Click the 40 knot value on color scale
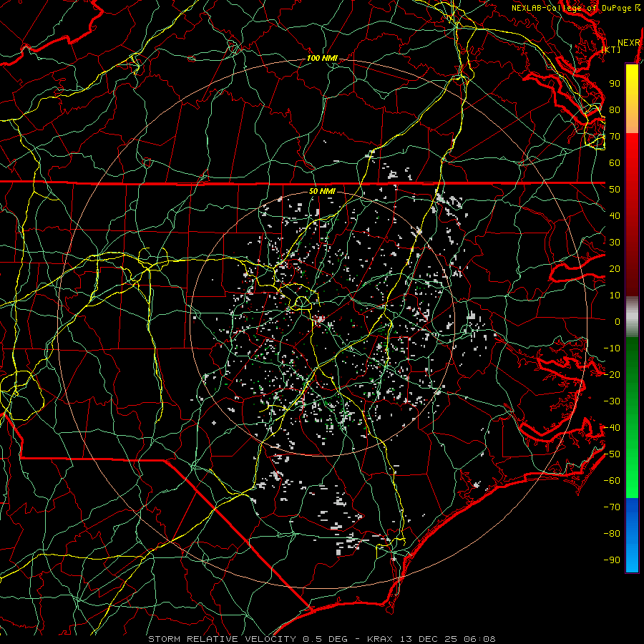 click(x=615, y=216)
